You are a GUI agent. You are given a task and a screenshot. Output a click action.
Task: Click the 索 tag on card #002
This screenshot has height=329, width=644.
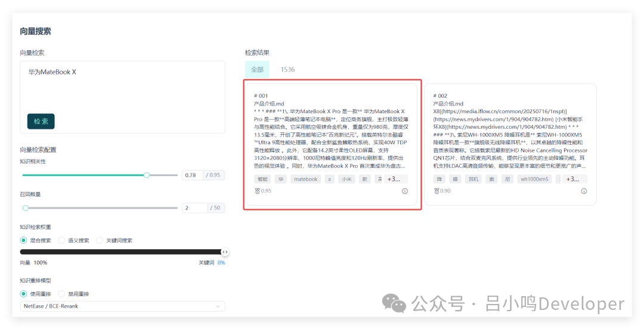[x=491, y=179]
